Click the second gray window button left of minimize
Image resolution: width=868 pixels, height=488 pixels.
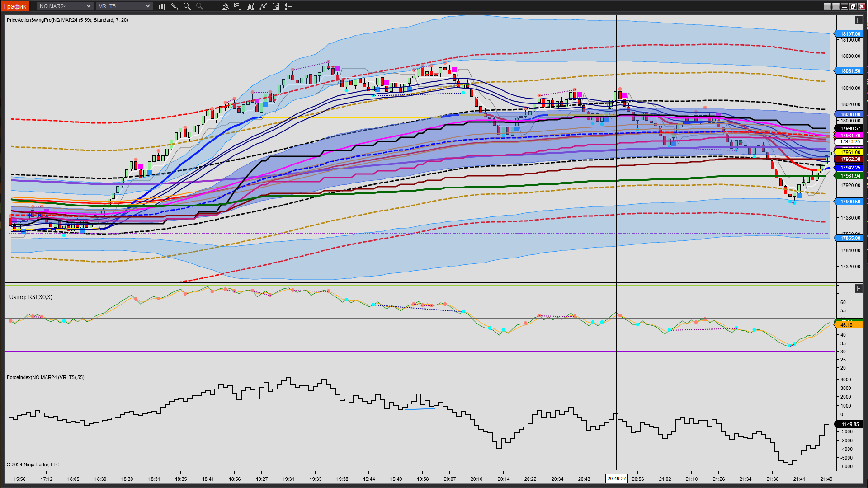click(x=836, y=6)
